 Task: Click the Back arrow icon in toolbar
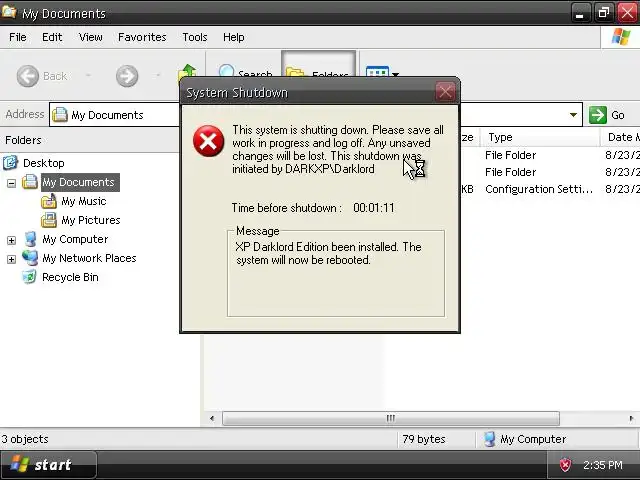[x=28, y=76]
